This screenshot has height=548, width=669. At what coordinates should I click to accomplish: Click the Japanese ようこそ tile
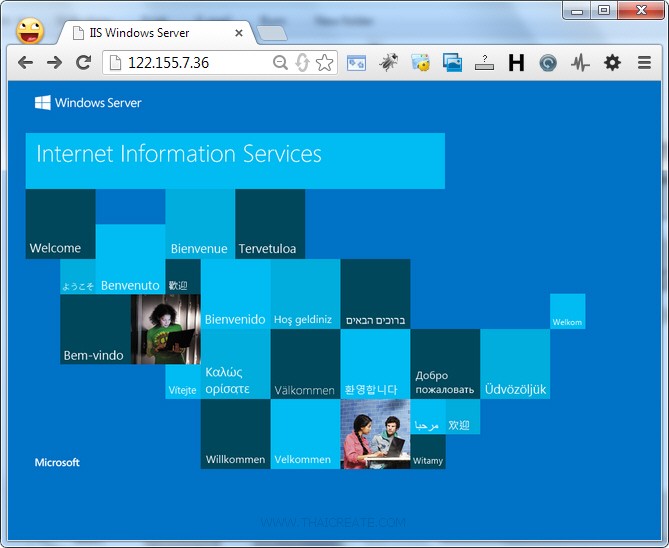pyautogui.click(x=78, y=277)
